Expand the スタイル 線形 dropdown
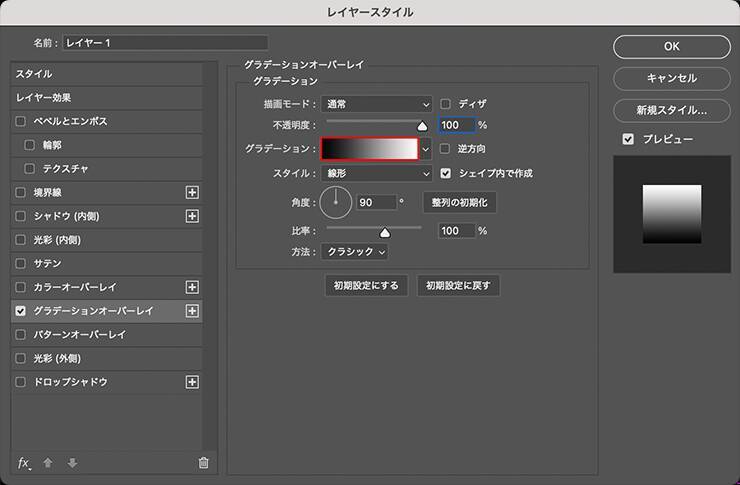Screen dimensions: 740x485 click(x=376, y=173)
